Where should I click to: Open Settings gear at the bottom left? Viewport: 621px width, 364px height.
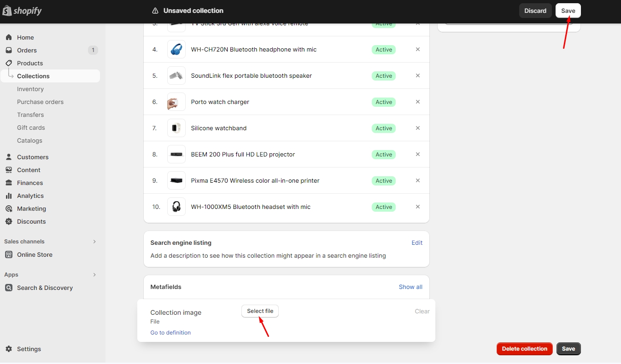click(9, 349)
